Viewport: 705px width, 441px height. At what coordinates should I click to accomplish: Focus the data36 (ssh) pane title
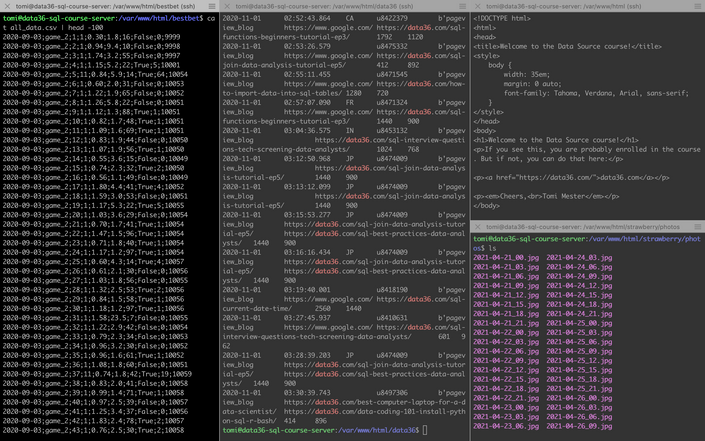[x=324, y=6]
